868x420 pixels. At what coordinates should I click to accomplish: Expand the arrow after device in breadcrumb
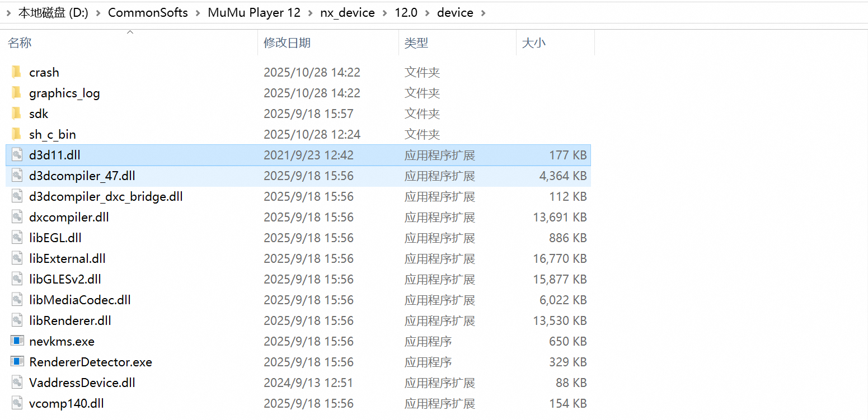(483, 13)
